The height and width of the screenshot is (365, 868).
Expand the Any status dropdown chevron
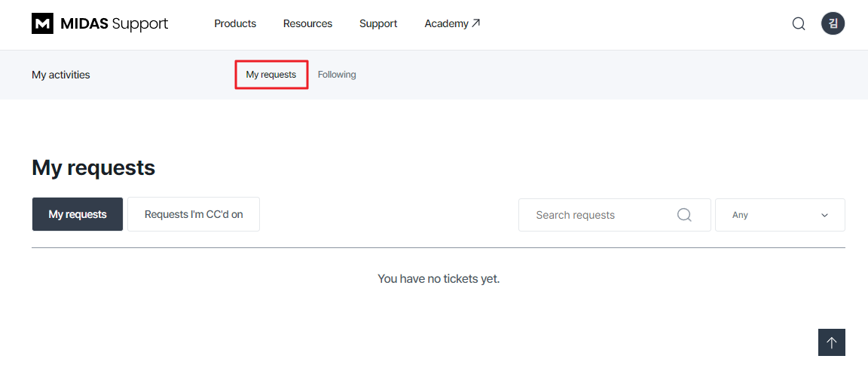tap(824, 215)
